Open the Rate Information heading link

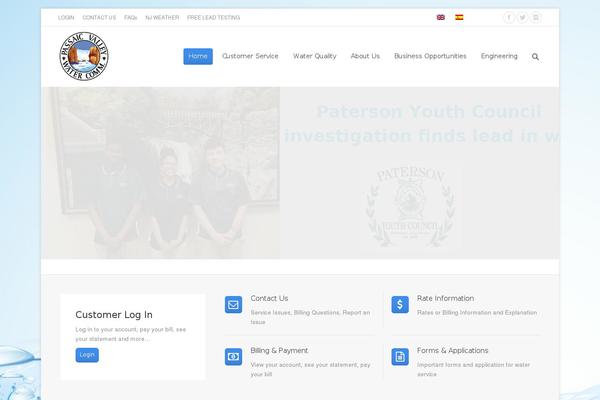pyautogui.click(x=445, y=298)
